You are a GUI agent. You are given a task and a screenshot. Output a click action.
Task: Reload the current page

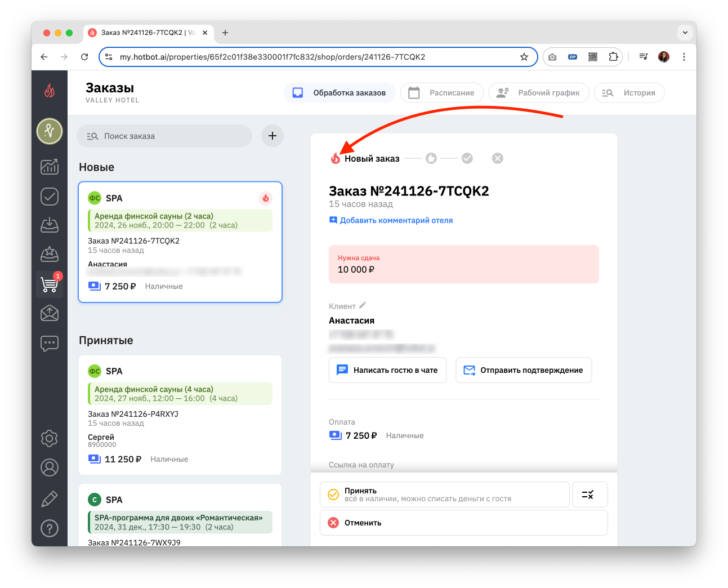(x=84, y=57)
